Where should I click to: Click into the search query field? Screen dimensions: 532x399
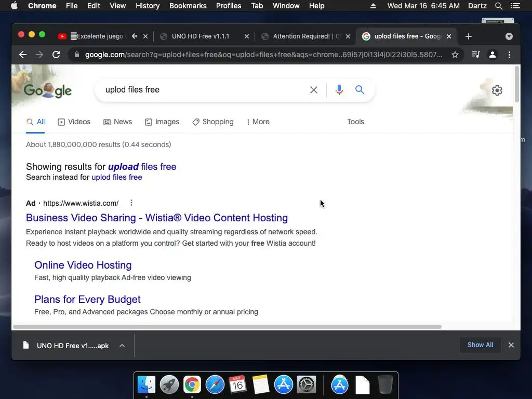tap(204, 89)
